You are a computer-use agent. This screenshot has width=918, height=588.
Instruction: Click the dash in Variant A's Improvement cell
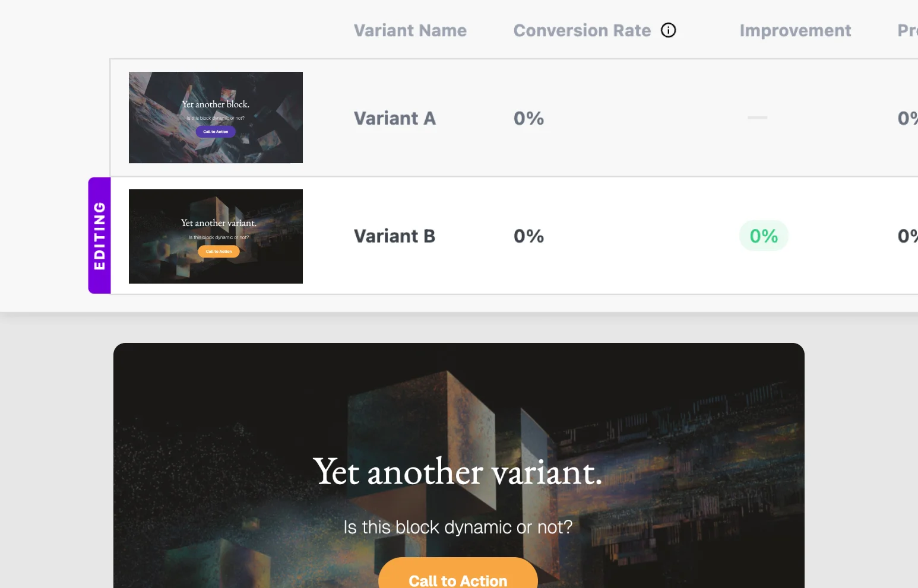[757, 118]
